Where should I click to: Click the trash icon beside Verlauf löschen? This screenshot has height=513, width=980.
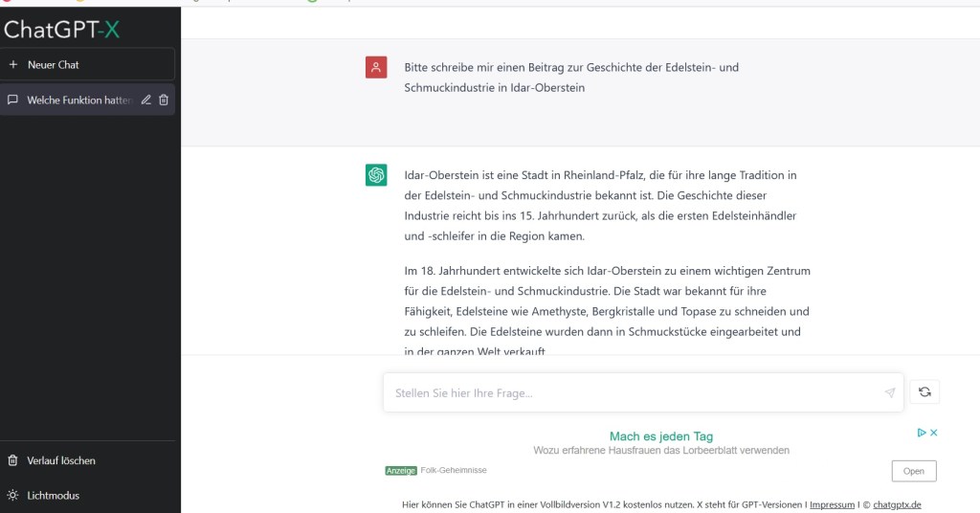[x=12, y=460]
